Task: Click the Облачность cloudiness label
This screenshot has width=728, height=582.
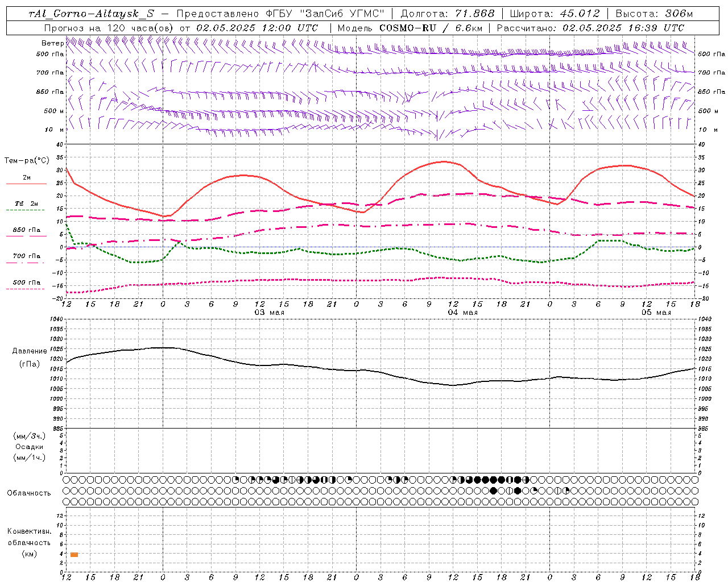Action: click(x=29, y=493)
